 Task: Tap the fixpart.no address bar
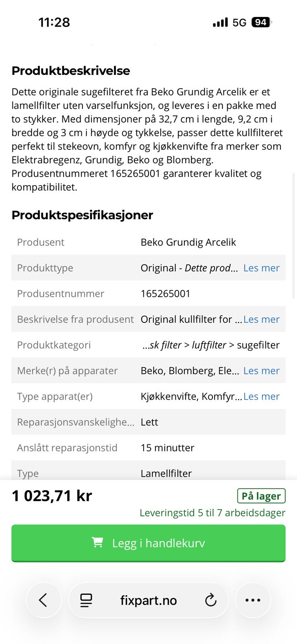(148, 600)
